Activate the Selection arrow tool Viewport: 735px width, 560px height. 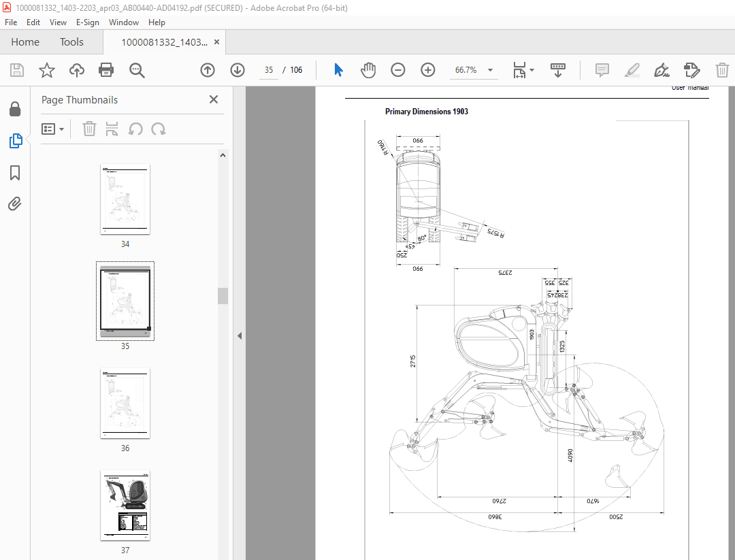tap(338, 70)
